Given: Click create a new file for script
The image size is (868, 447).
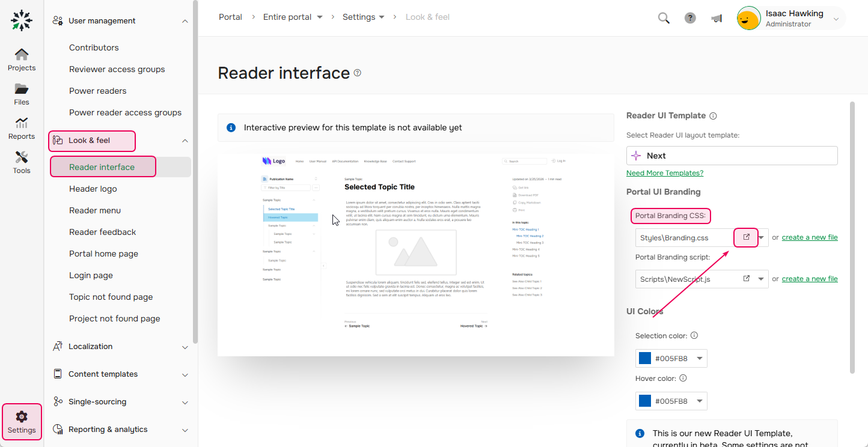Looking at the screenshot, I should [810, 279].
